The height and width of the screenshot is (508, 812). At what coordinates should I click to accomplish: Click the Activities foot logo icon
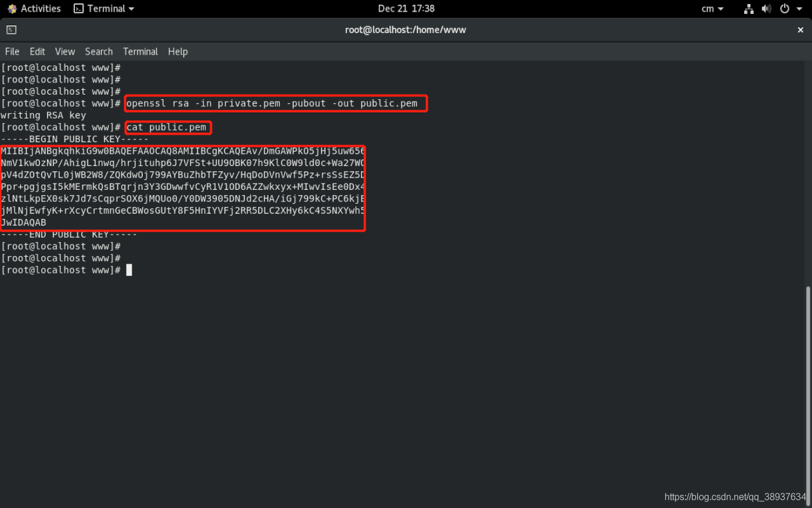12,9
